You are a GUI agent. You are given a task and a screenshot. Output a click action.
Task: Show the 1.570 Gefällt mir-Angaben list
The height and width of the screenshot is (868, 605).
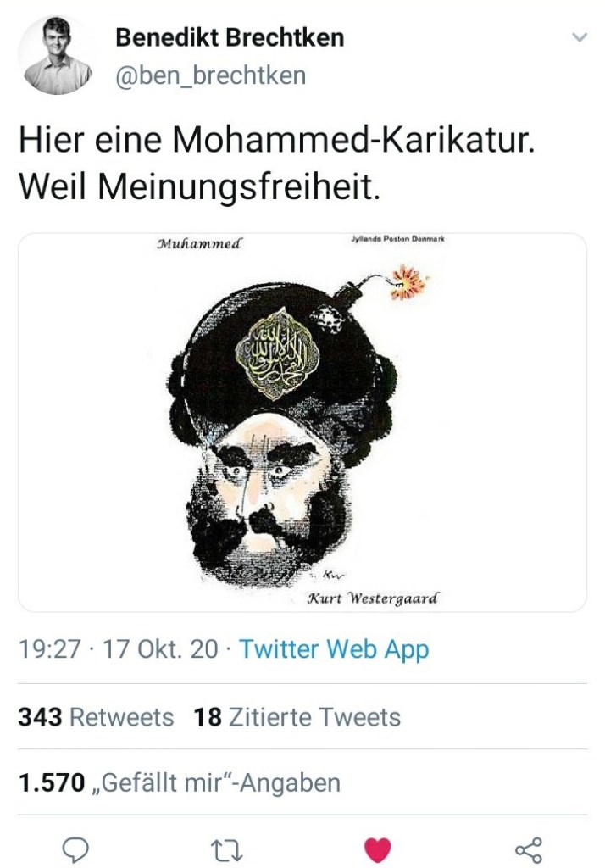[180, 782]
